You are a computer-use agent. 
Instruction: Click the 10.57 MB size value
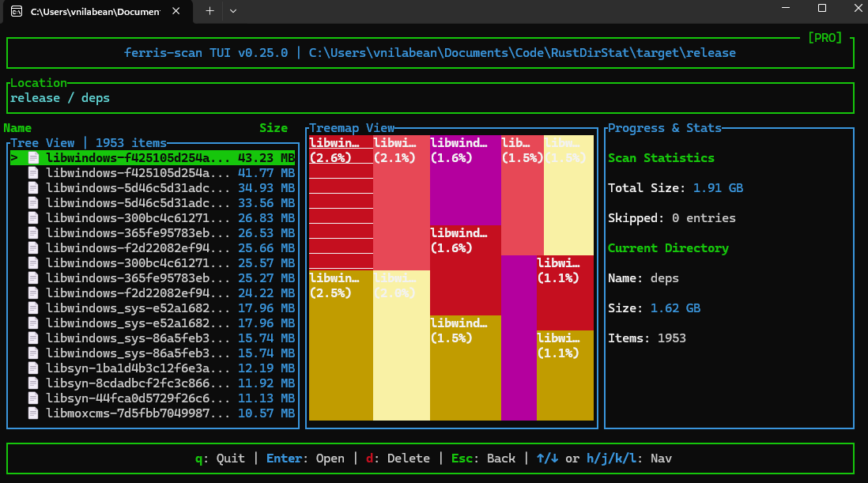click(266, 413)
